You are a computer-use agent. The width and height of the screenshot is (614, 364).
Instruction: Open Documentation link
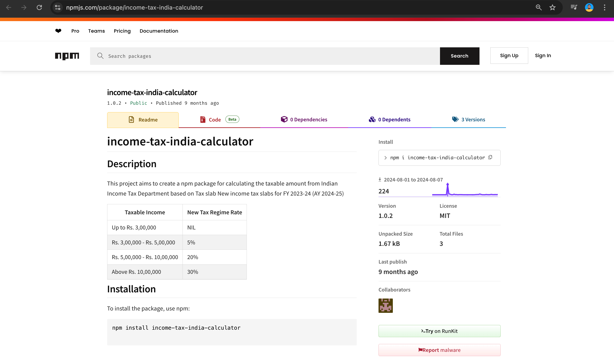pyautogui.click(x=159, y=31)
